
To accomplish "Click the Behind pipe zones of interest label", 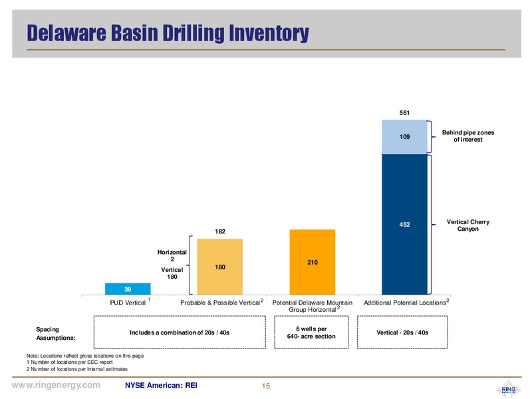I will click(x=468, y=136).
